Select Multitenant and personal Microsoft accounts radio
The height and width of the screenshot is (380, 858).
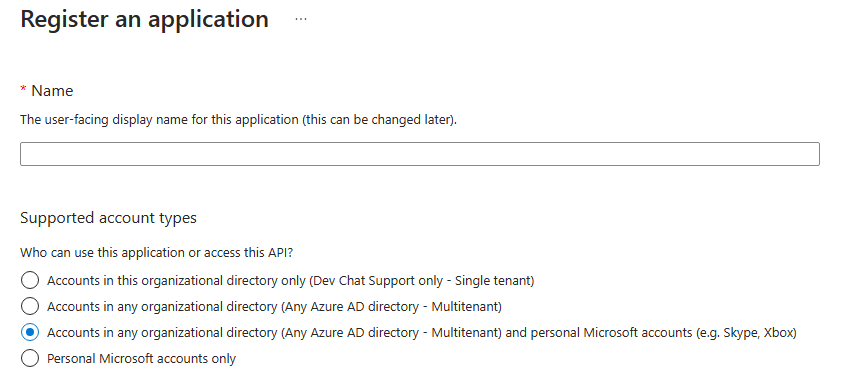coord(30,332)
